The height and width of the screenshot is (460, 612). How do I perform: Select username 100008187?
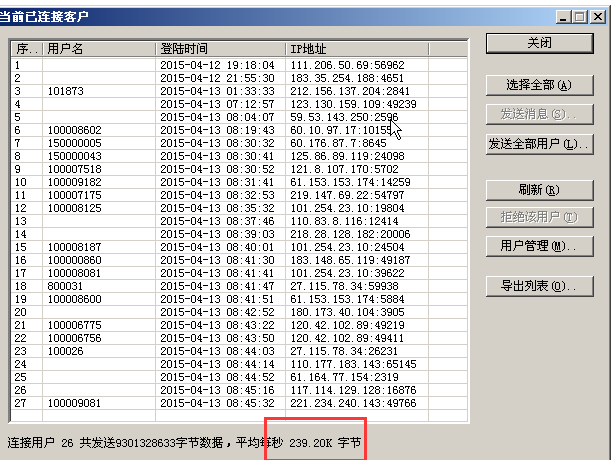tap(75, 247)
